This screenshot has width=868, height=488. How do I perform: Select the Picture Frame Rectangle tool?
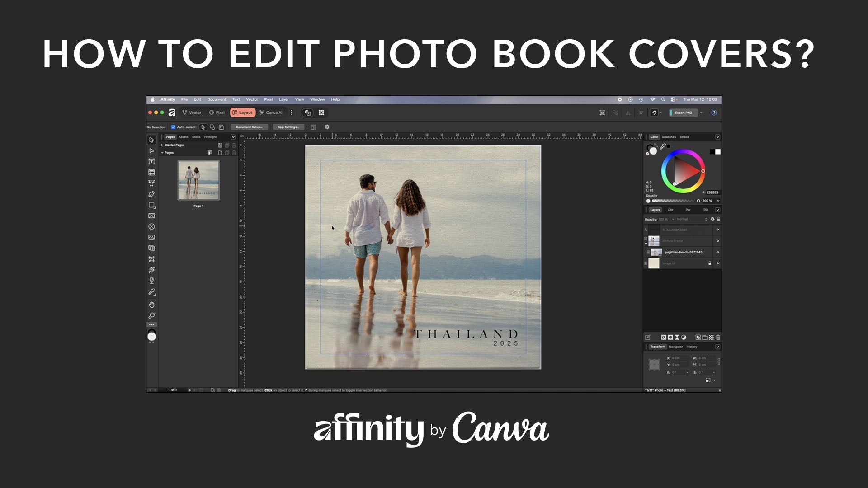(151, 216)
